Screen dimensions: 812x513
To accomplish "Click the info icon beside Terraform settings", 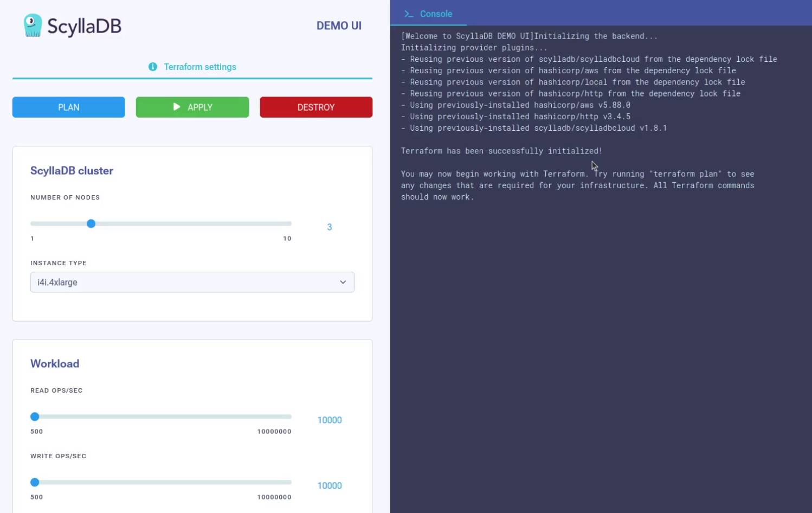I will coord(153,67).
